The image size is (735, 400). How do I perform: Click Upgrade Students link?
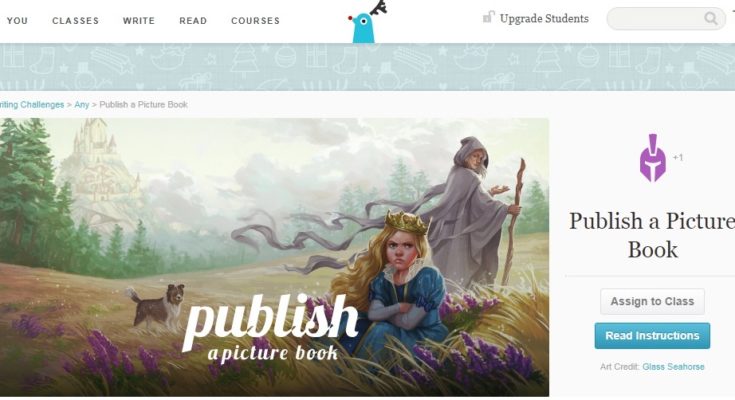544,19
